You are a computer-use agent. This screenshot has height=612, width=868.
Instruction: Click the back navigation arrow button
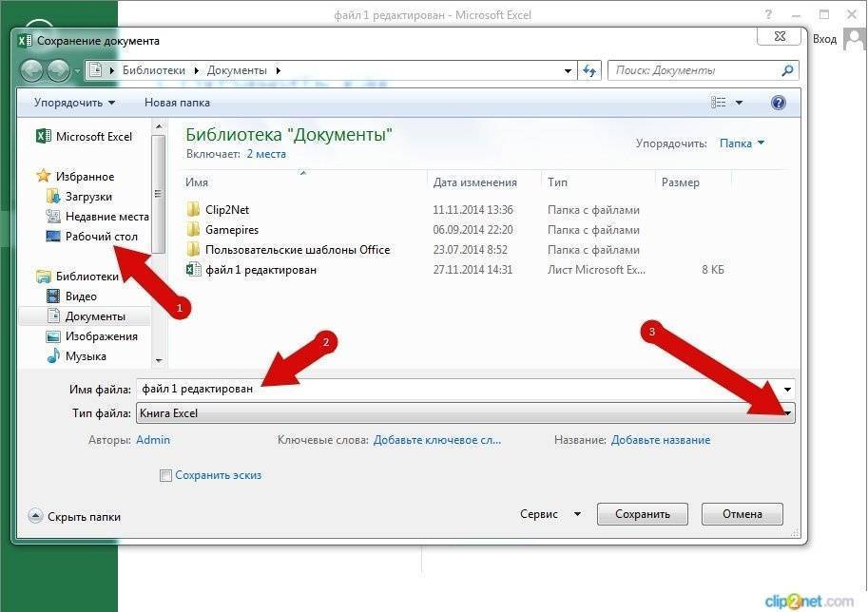tap(31, 70)
